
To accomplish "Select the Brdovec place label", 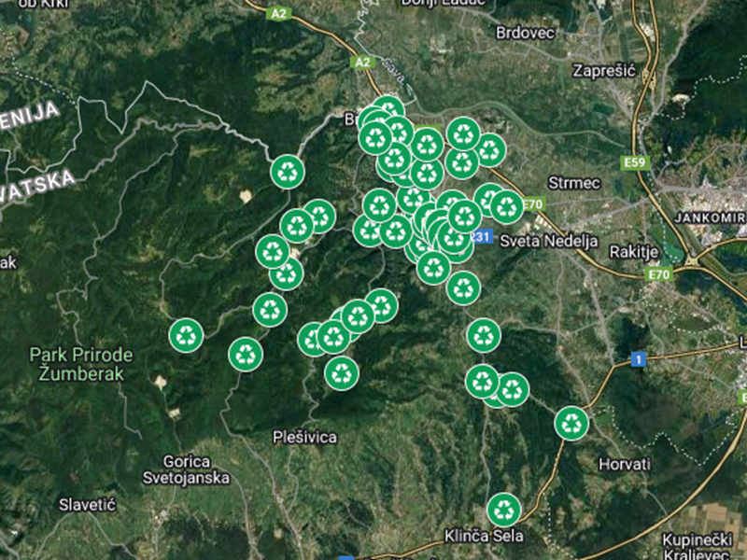I will pyautogui.click(x=527, y=30).
